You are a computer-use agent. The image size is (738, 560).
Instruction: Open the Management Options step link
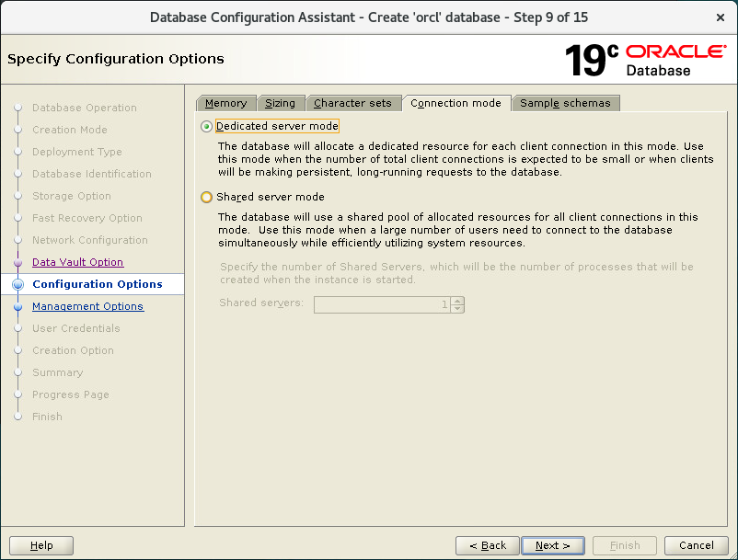pyautogui.click(x=87, y=306)
